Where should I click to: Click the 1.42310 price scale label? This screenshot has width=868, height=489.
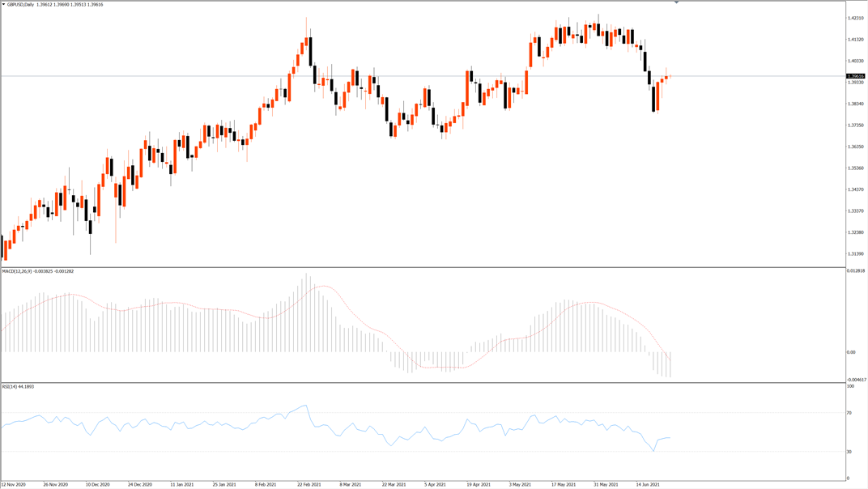(854, 18)
